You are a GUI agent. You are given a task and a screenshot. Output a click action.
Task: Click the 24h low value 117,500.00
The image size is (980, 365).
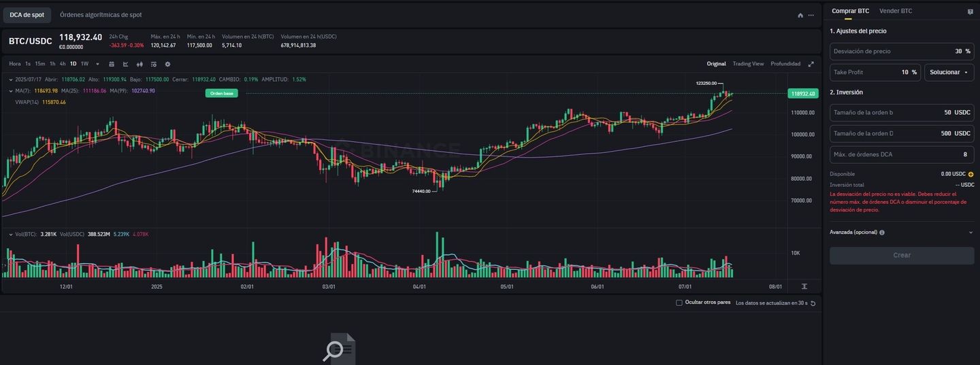point(199,46)
